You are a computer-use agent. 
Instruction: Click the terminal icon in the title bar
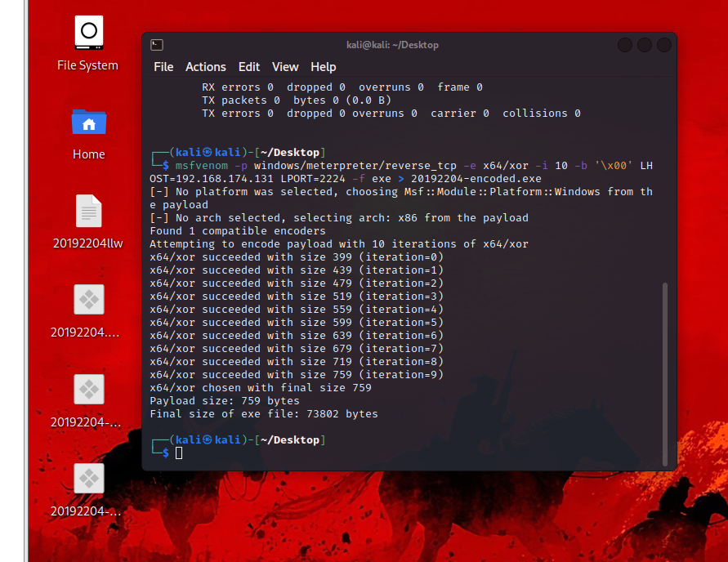coord(157,45)
